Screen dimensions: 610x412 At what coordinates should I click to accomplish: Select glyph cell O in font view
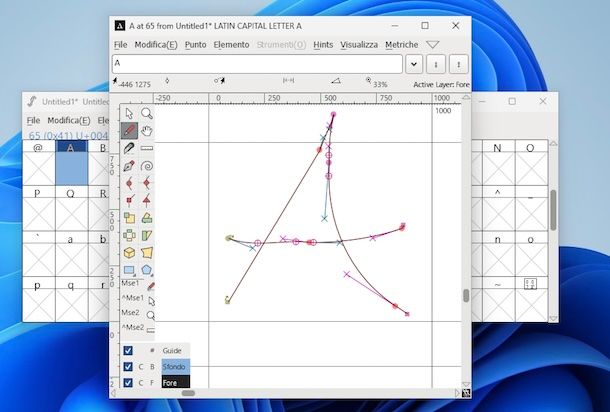pyautogui.click(x=531, y=163)
